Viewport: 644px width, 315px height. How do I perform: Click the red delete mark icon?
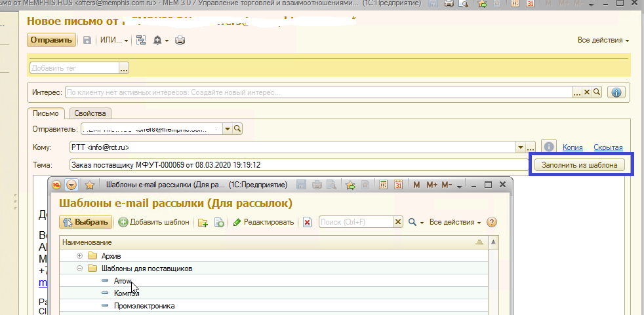(x=307, y=223)
